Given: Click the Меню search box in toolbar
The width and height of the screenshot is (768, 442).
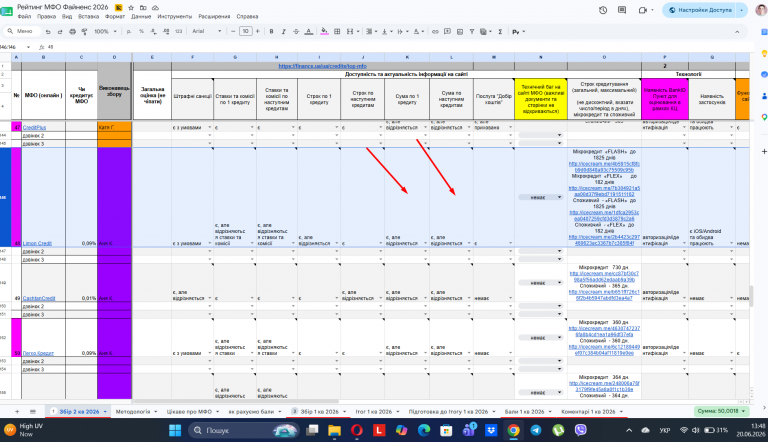Looking at the screenshot, I should pyautogui.click(x=22, y=31).
